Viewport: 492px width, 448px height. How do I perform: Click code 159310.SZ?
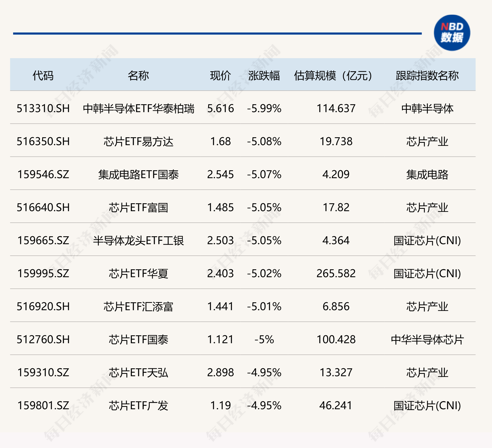point(43,373)
